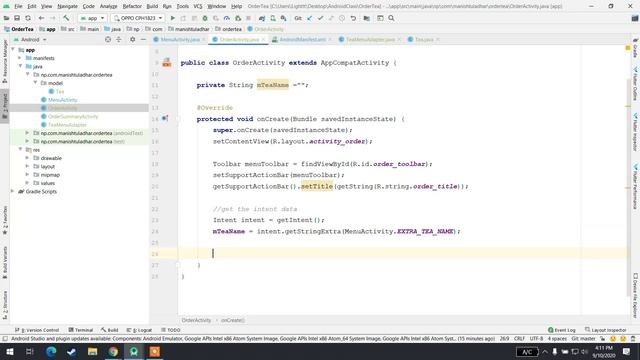640x360 pixels.
Task: Click the class gutter icon beside OrderActivity declaration
Action: (167, 63)
